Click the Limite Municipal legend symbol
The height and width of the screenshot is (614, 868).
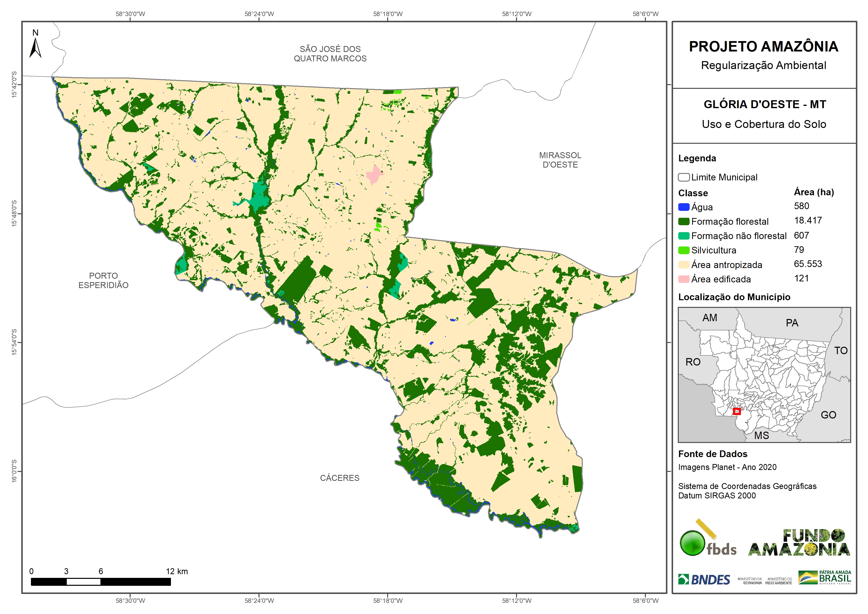[x=683, y=177]
